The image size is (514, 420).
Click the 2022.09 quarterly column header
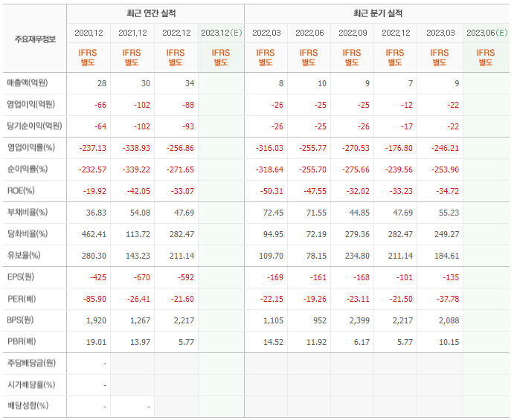(353, 33)
